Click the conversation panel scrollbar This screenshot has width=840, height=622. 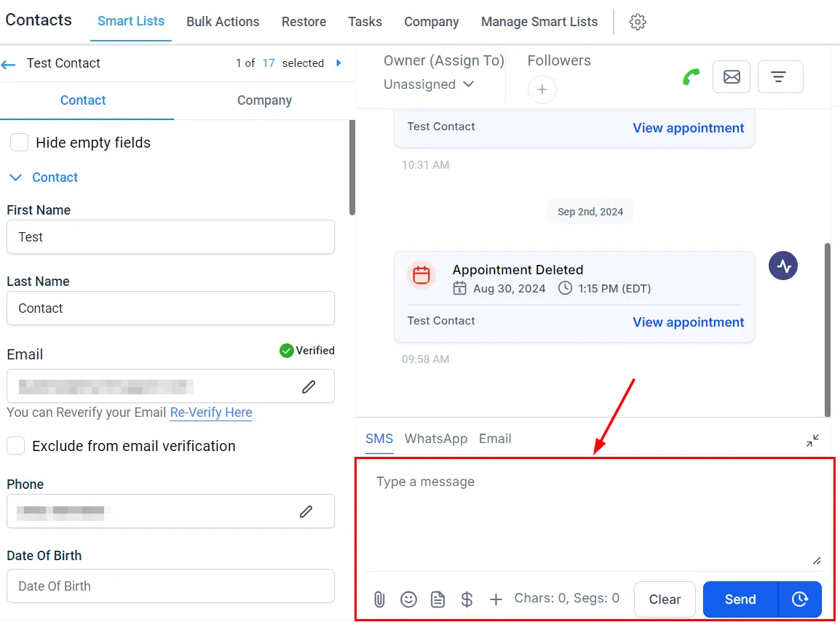827,330
